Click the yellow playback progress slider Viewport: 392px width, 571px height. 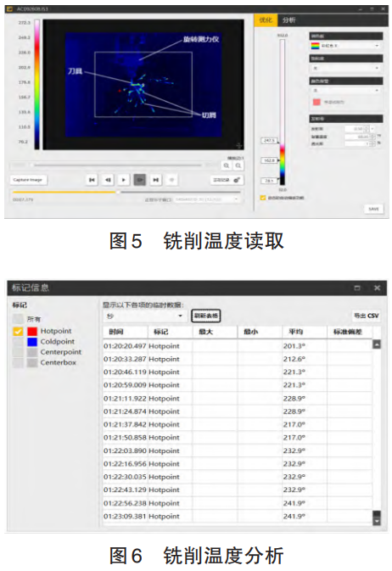126,192
